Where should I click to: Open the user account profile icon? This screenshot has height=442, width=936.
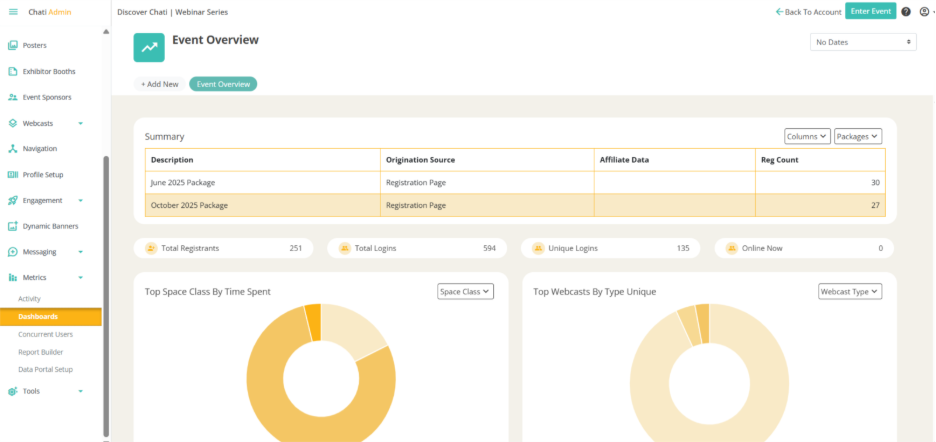click(x=923, y=11)
